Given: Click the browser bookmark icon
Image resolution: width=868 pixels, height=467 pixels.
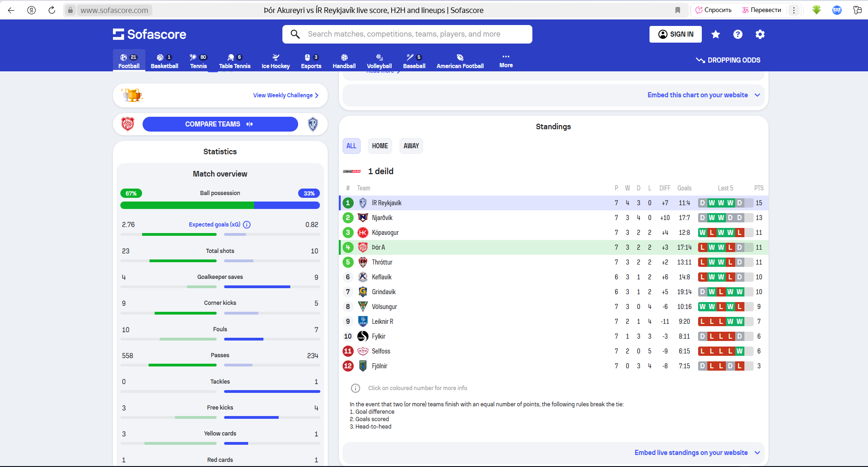Looking at the screenshot, I should point(678,10).
